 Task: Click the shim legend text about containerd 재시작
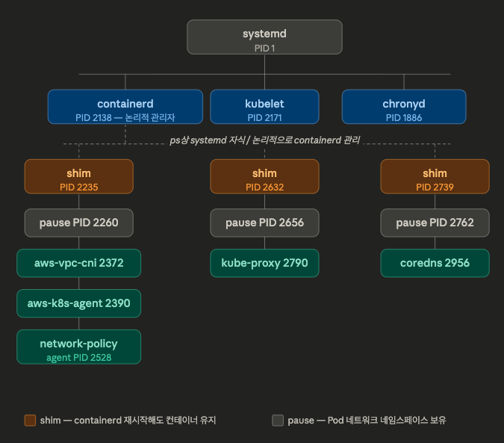pyautogui.click(x=128, y=421)
